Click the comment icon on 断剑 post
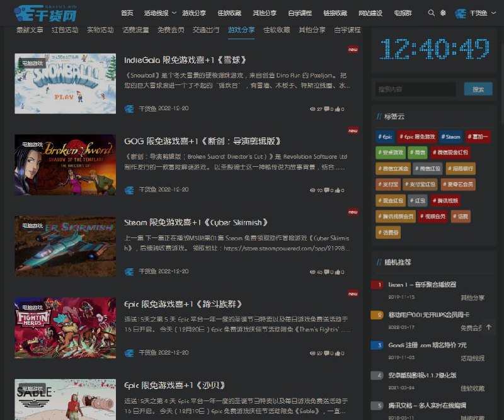Image resolution: width=504 pixels, height=420 pixels. (x=326, y=190)
